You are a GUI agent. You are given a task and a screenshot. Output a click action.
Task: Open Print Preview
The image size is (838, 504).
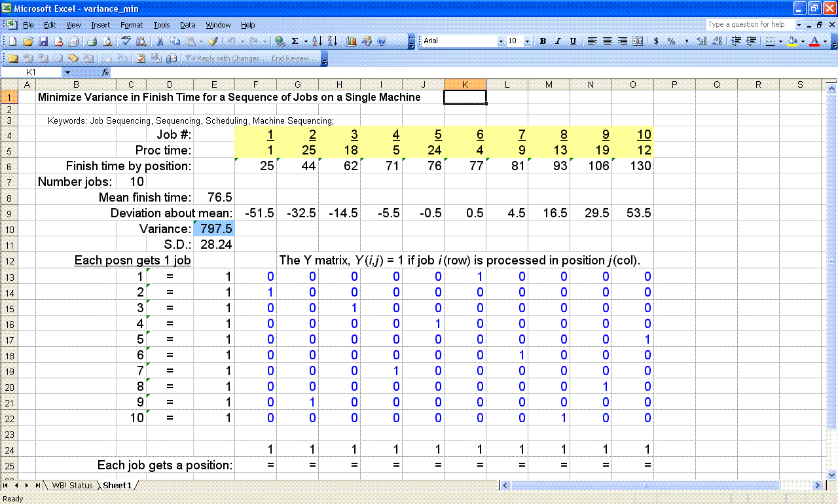[107, 41]
